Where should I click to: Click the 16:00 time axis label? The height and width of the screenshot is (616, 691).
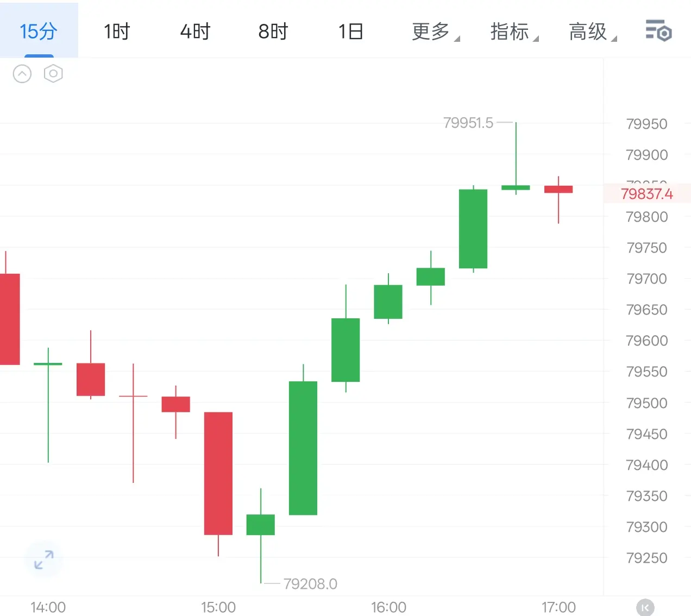coord(388,607)
